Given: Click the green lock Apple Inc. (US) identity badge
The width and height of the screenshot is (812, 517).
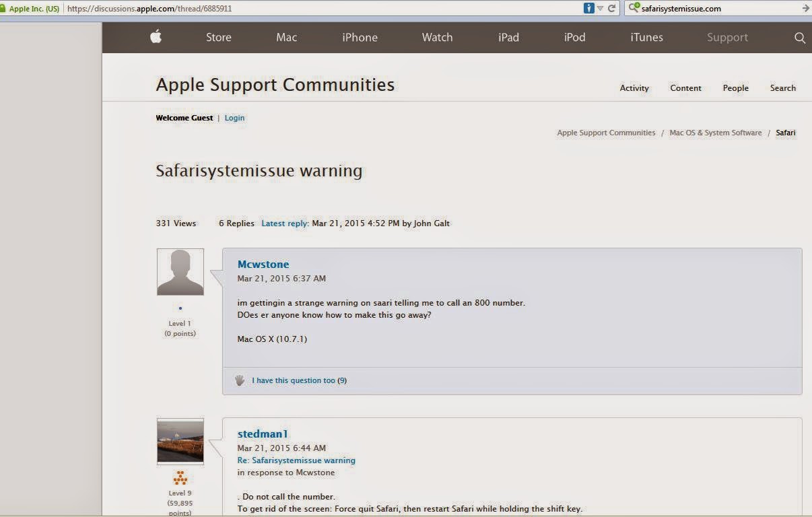Looking at the screenshot, I should tap(30, 9).
